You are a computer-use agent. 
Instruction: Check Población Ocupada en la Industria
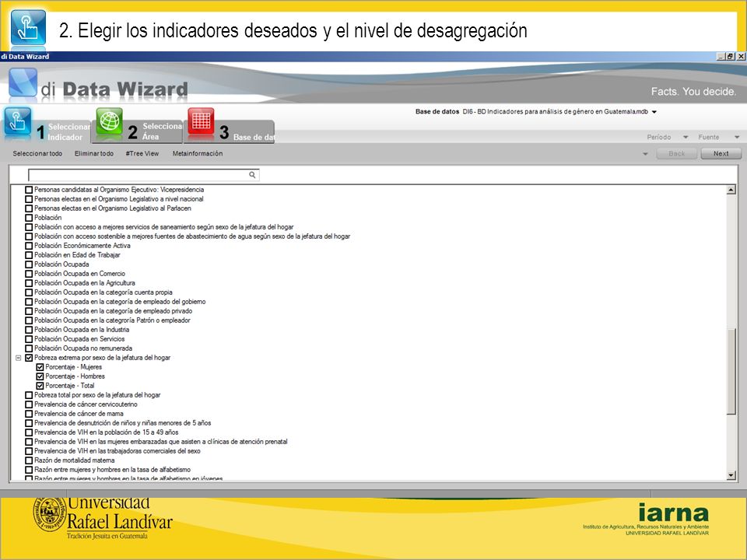(x=29, y=330)
